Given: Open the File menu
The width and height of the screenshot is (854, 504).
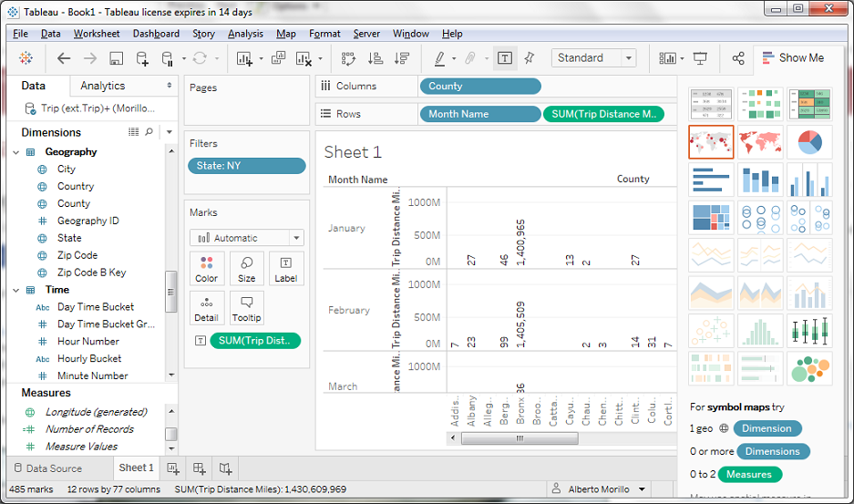Looking at the screenshot, I should tap(20, 34).
